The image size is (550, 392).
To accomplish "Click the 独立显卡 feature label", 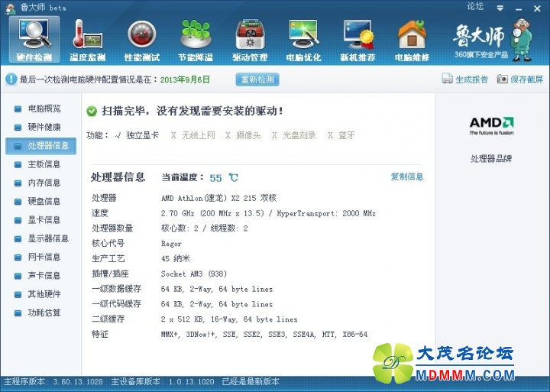I will pyautogui.click(x=142, y=135).
